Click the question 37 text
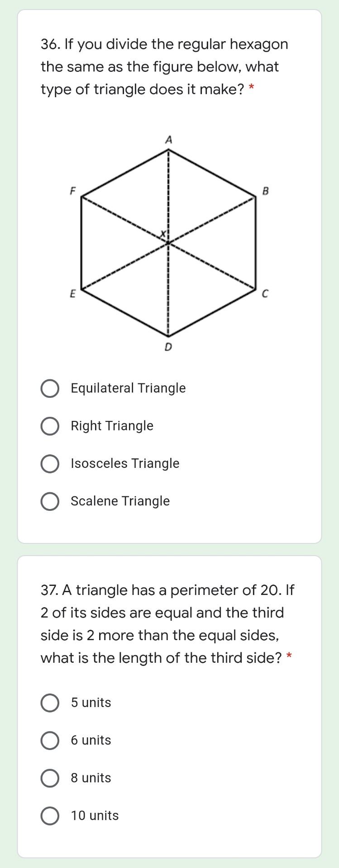Viewport: 339px width, 868px height. (x=164, y=624)
